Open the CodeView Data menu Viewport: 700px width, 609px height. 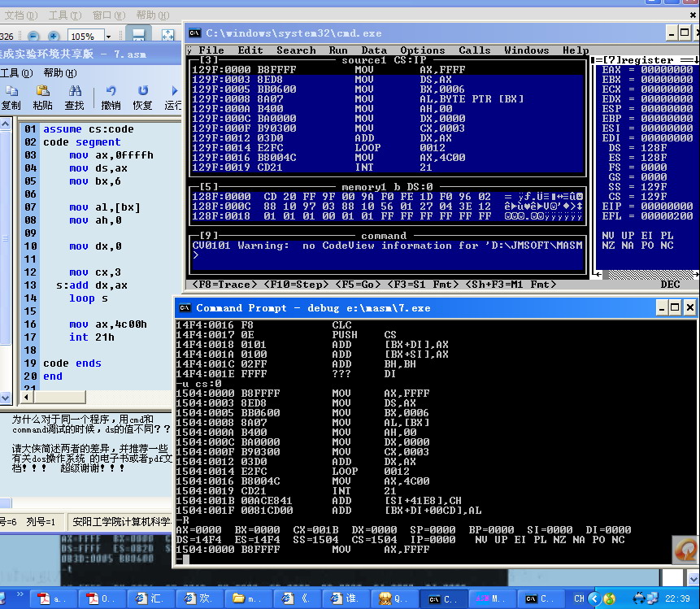point(374,50)
